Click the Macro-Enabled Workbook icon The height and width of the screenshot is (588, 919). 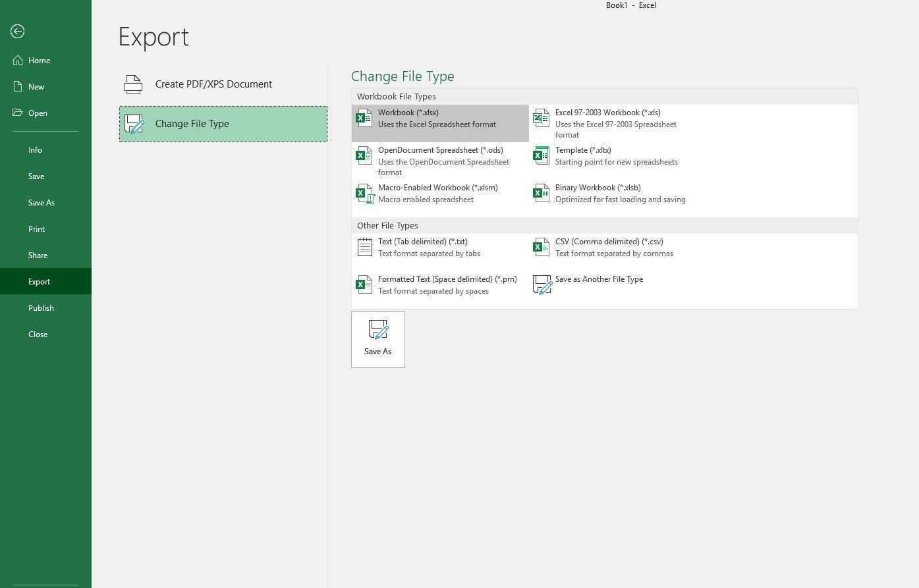[x=364, y=194]
